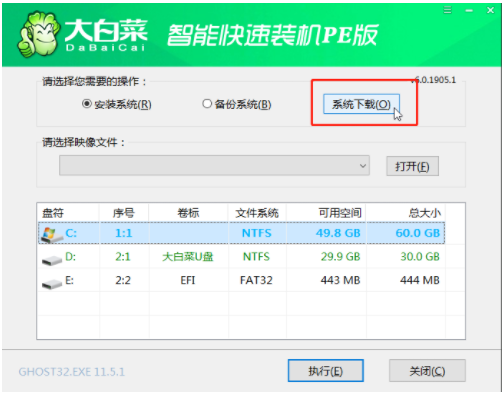This screenshot has width=504, height=396.
Task: Click the GHOST32.EXE 11.5.1 version text
Action: (72, 372)
